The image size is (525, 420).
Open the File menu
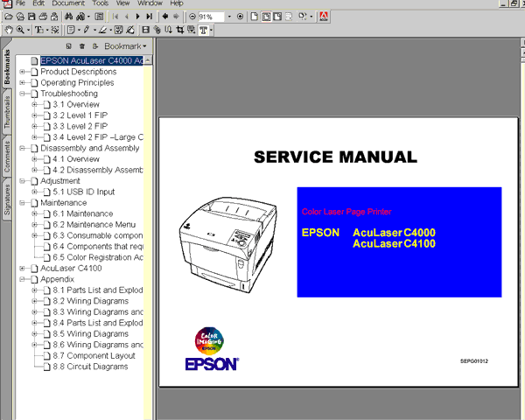(20, 3)
